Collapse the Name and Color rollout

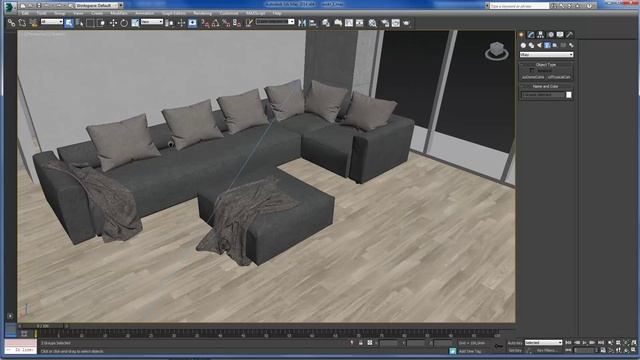tap(546, 86)
